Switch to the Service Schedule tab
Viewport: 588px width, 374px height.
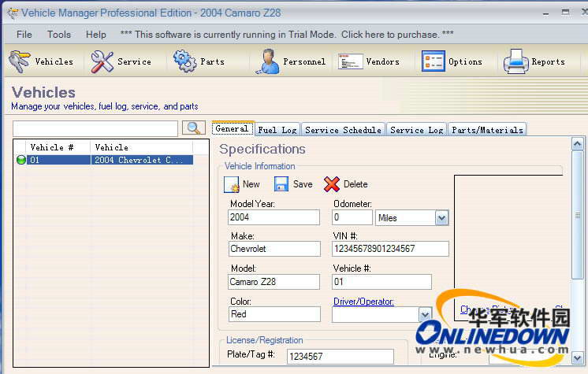pyautogui.click(x=343, y=130)
